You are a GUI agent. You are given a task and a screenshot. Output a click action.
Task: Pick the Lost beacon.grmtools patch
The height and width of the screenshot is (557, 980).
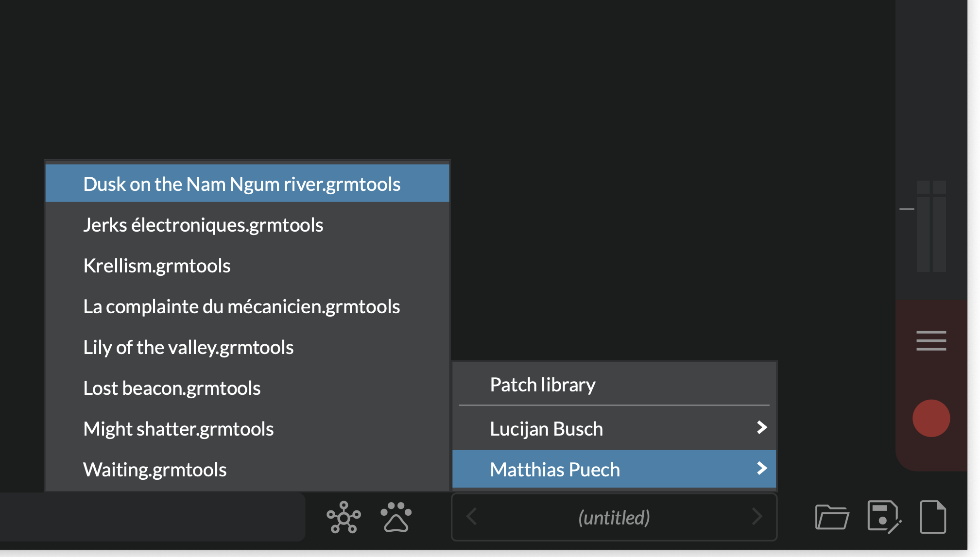(x=172, y=388)
